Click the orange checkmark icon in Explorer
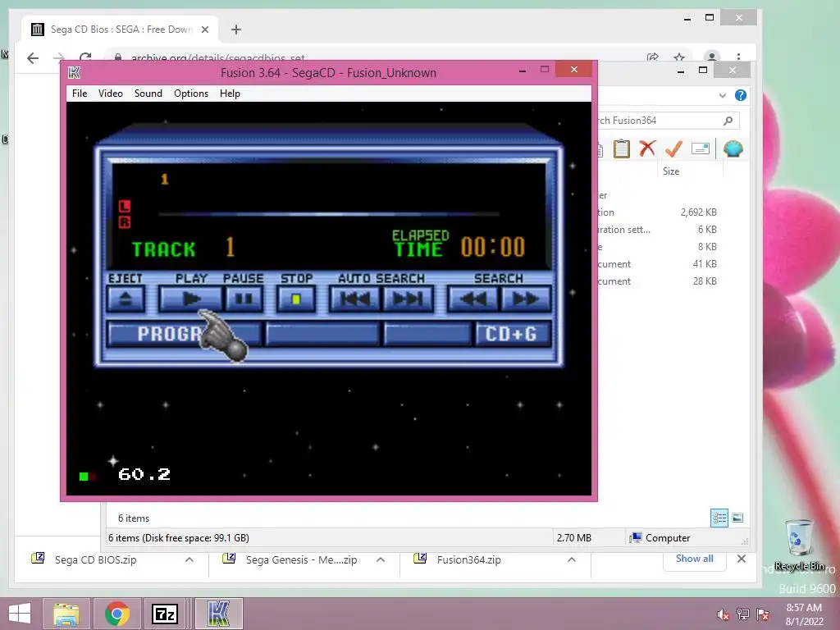 tap(673, 148)
